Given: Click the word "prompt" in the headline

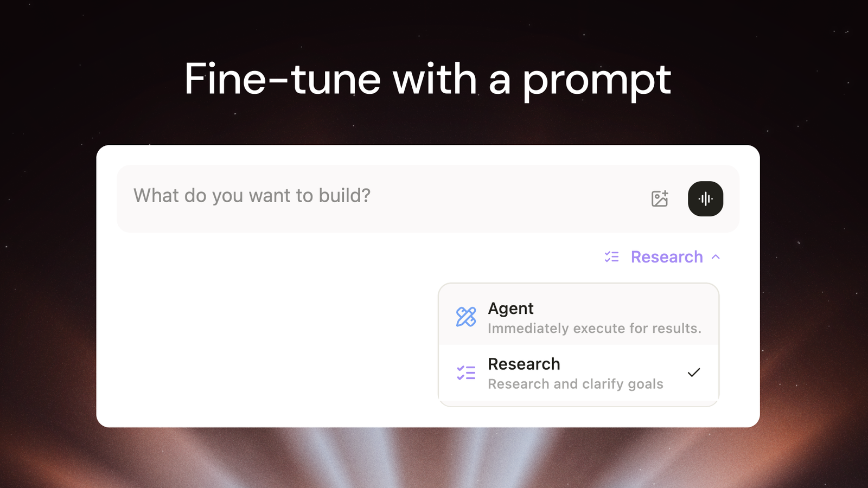Looking at the screenshot, I should point(597,80).
